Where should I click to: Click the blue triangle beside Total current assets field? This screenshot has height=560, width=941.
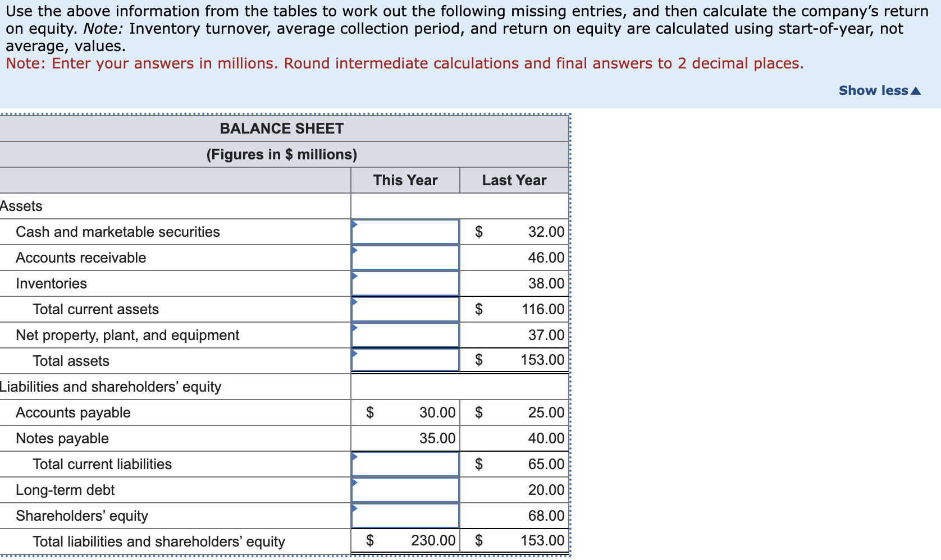tap(355, 302)
